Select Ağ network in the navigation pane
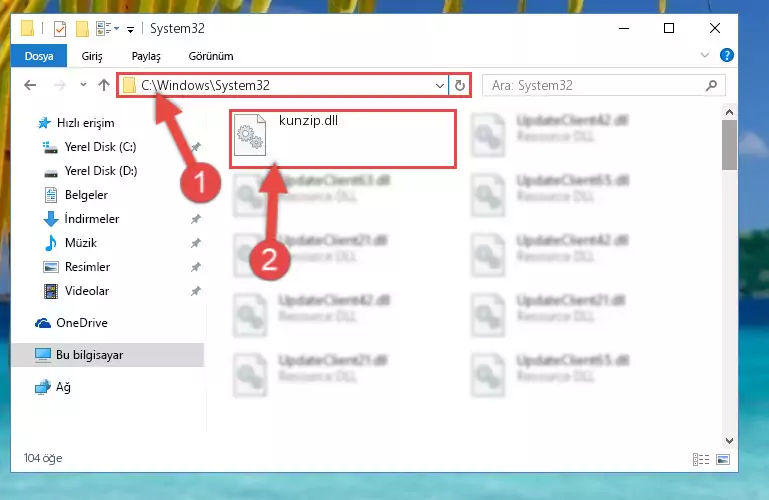The image size is (769, 500). pos(52,387)
